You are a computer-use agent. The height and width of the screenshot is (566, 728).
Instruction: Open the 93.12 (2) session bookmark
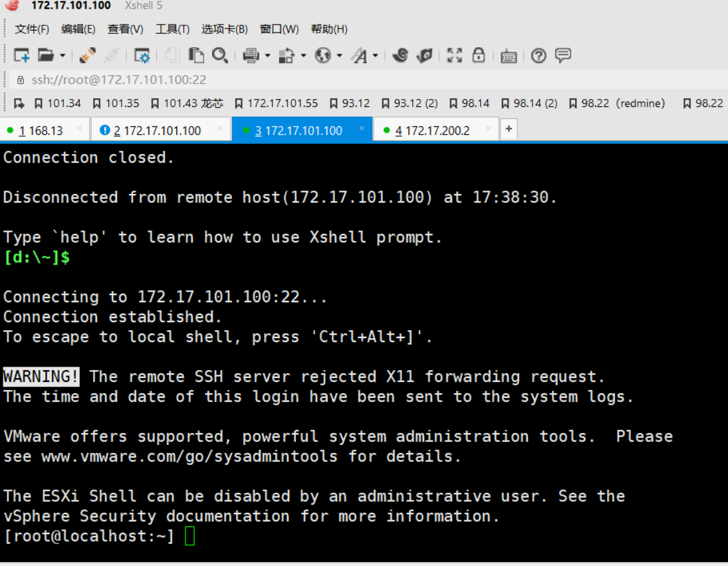tap(410, 104)
